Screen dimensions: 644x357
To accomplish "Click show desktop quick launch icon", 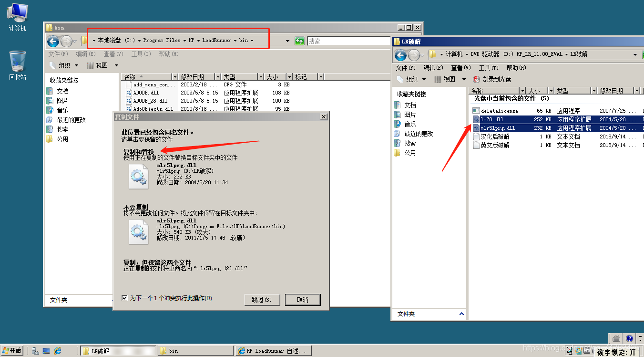I will coord(46,351).
